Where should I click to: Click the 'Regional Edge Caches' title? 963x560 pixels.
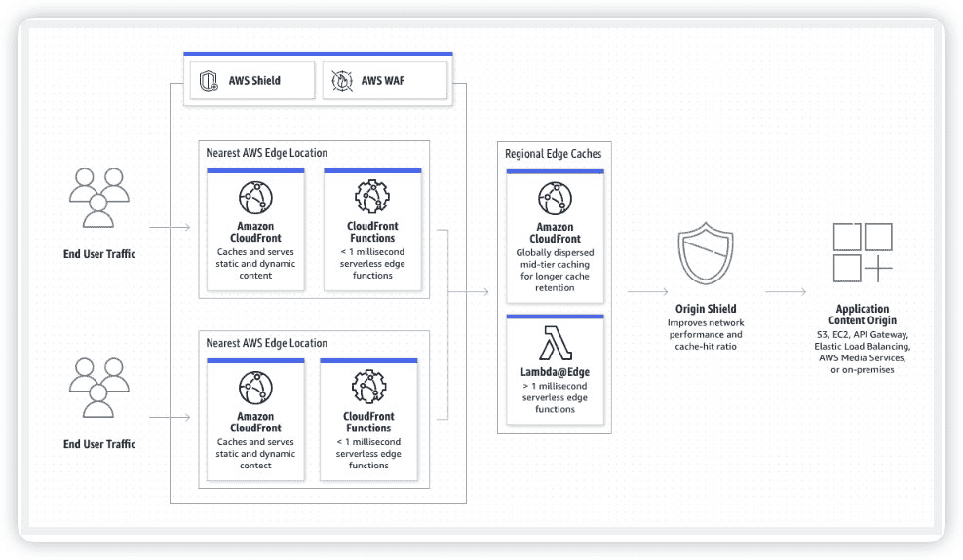tap(554, 154)
